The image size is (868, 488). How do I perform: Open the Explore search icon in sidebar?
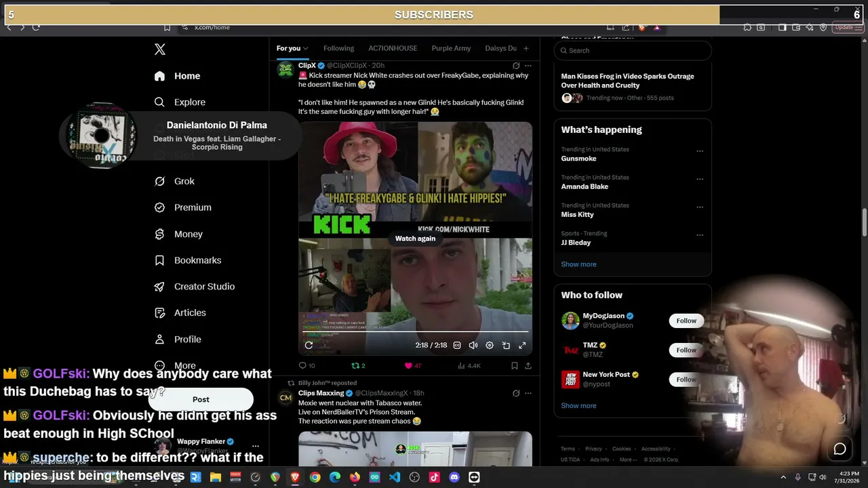[159, 102]
